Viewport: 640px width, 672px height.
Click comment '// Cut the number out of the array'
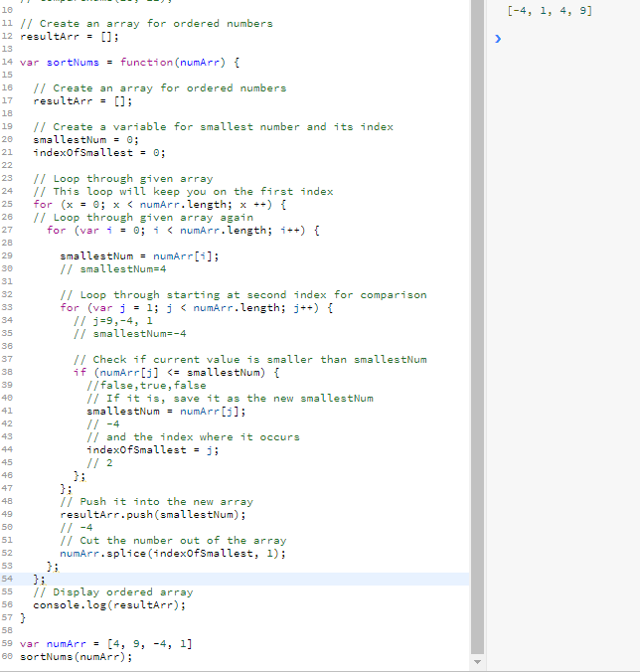(173, 540)
